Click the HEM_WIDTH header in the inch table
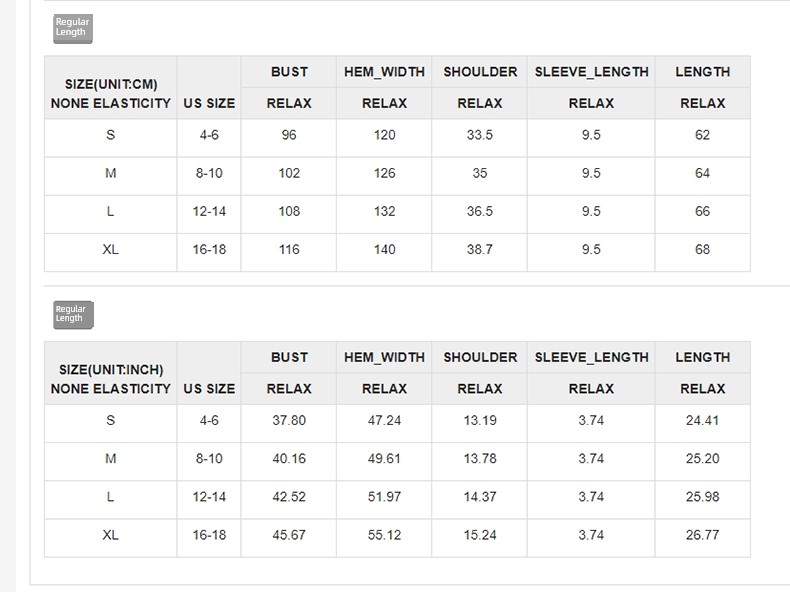Screen dimensions: 790x592 pos(384,357)
